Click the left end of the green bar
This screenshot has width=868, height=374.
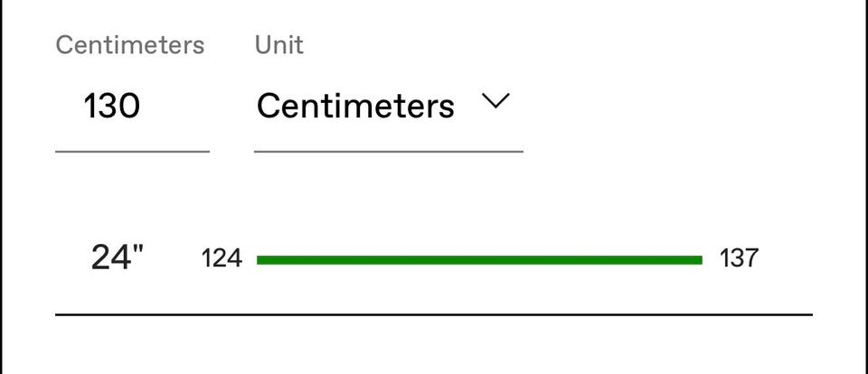260,260
